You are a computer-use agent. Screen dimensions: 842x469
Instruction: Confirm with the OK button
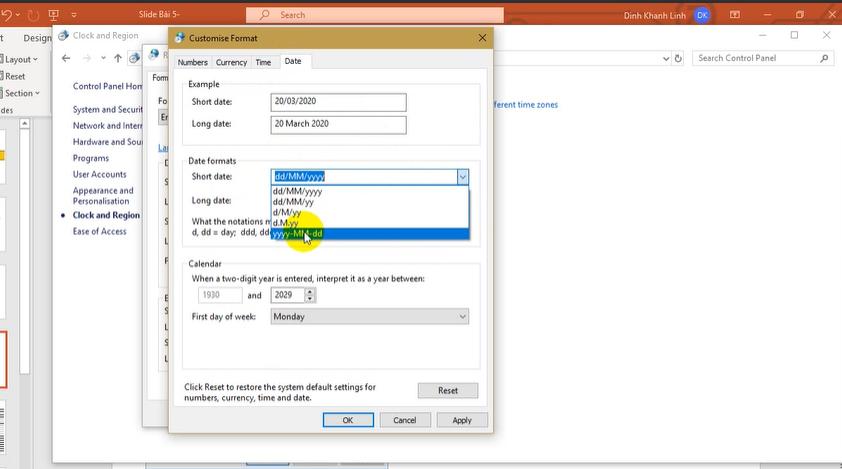click(x=348, y=420)
